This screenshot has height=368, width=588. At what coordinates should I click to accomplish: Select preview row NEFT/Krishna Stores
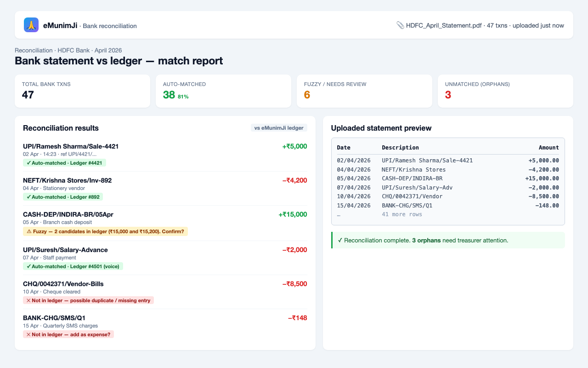(448, 170)
